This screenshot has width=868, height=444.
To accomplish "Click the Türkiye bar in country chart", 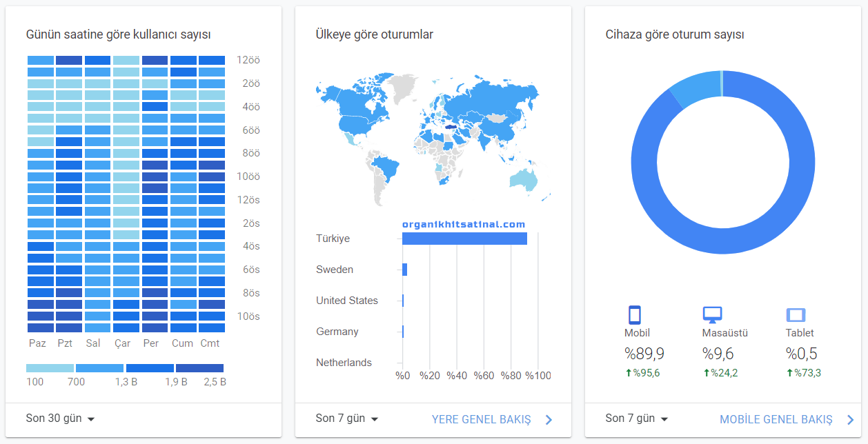I will click(x=464, y=239).
